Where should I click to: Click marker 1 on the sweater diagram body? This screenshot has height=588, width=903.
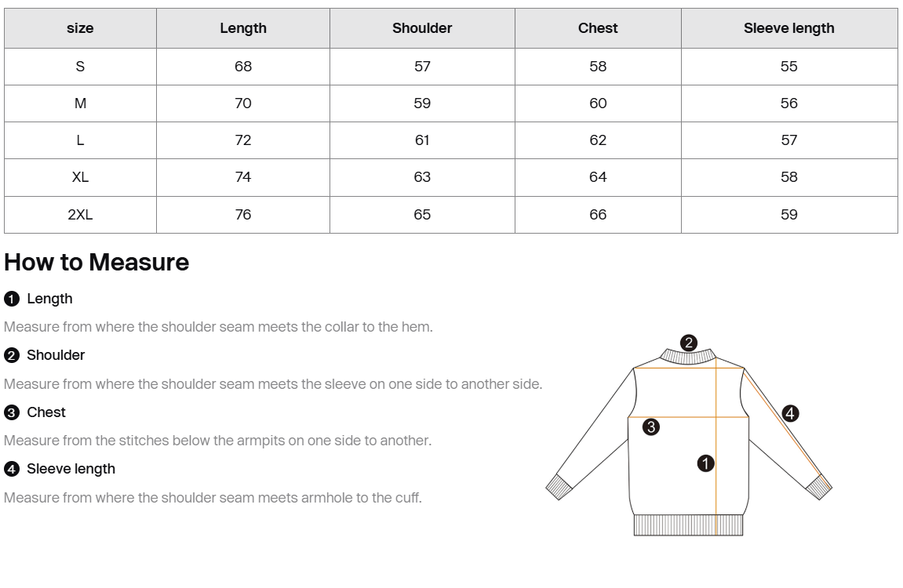pos(706,463)
